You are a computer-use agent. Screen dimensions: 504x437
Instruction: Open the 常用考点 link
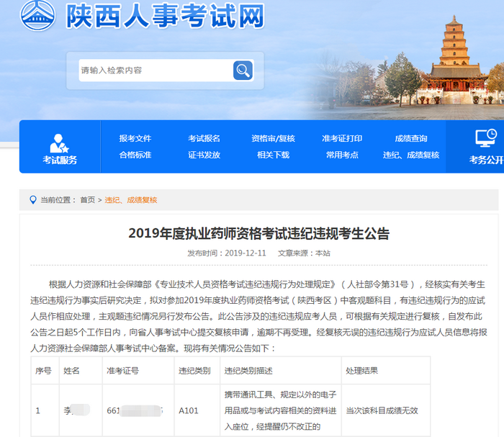pyautogui.click(x=342, y=155)
